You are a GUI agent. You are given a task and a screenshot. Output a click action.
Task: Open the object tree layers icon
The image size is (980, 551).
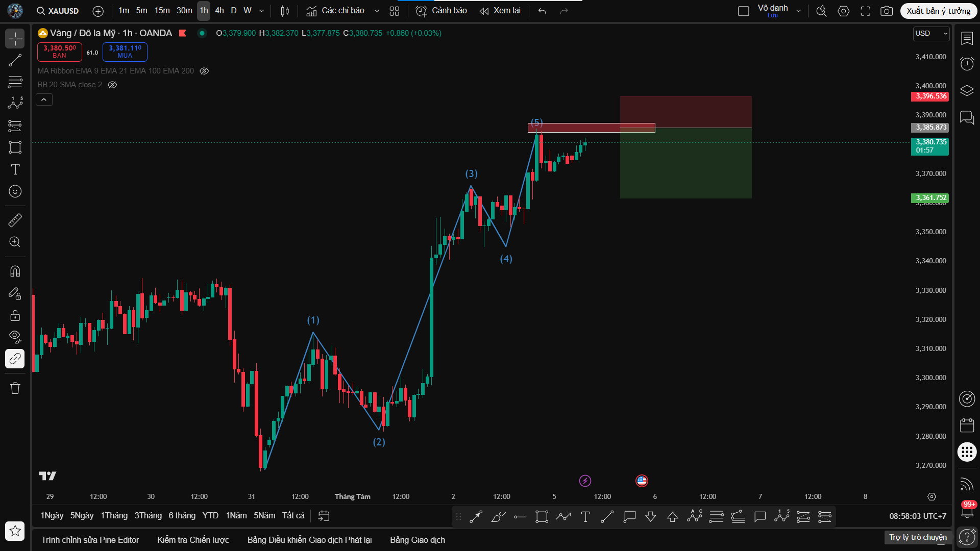pyautogui.click(x=967, y=91)
